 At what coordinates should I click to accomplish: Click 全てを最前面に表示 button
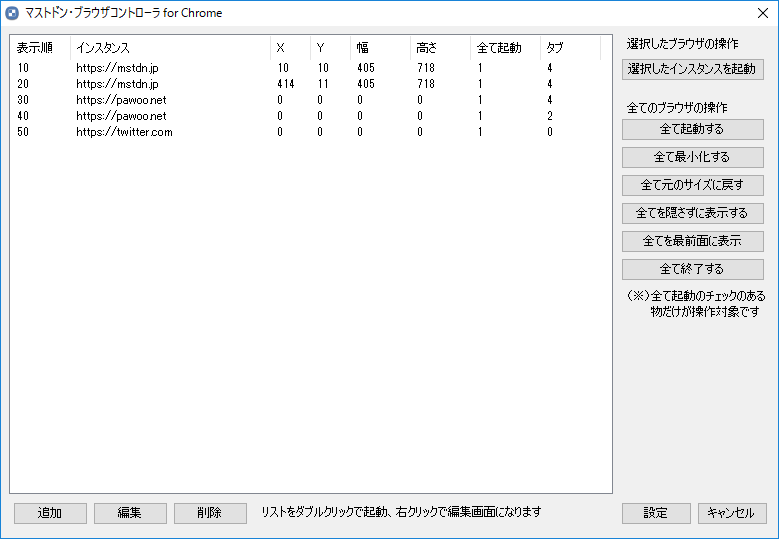click(x=693, y=241)
